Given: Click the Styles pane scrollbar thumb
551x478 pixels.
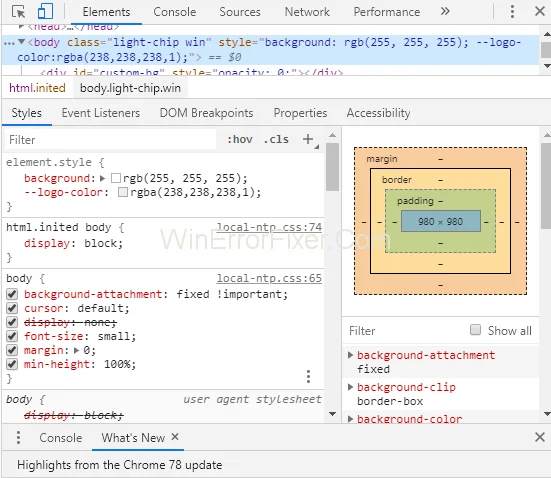Looking at the screenshot, I should pos(332,167).
